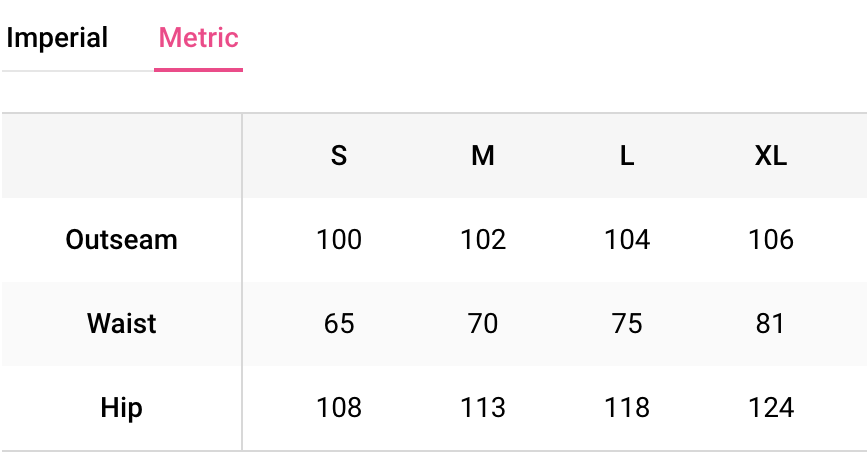The width and height of the screenshot is (868, 470).
Task: Click Outseam value 102 for size M
Action: (x=483, y=240)
